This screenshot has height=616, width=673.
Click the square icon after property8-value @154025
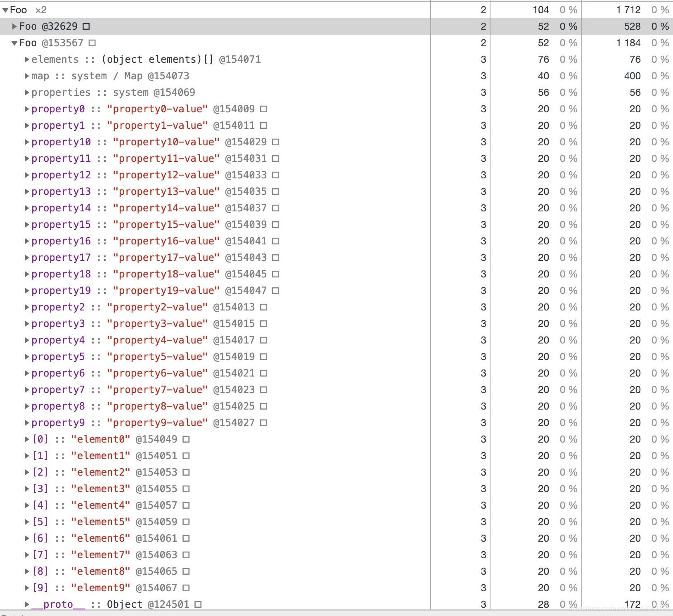point(264,406)
